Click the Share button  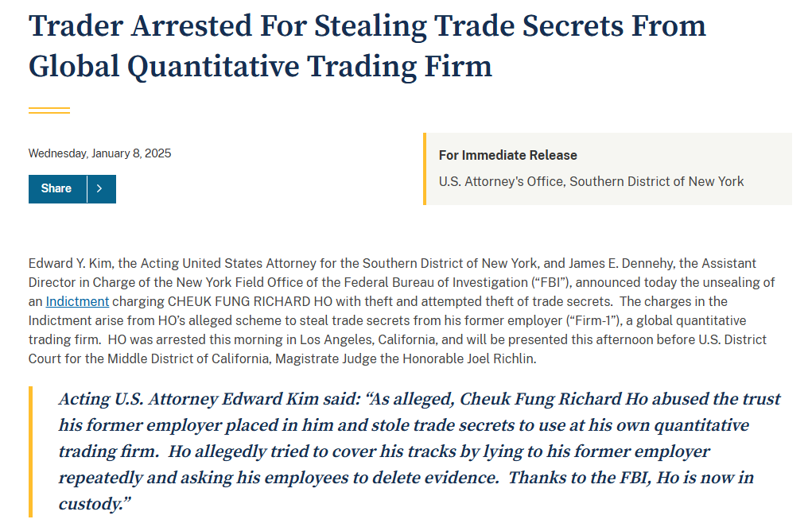(x=57, y=189)
